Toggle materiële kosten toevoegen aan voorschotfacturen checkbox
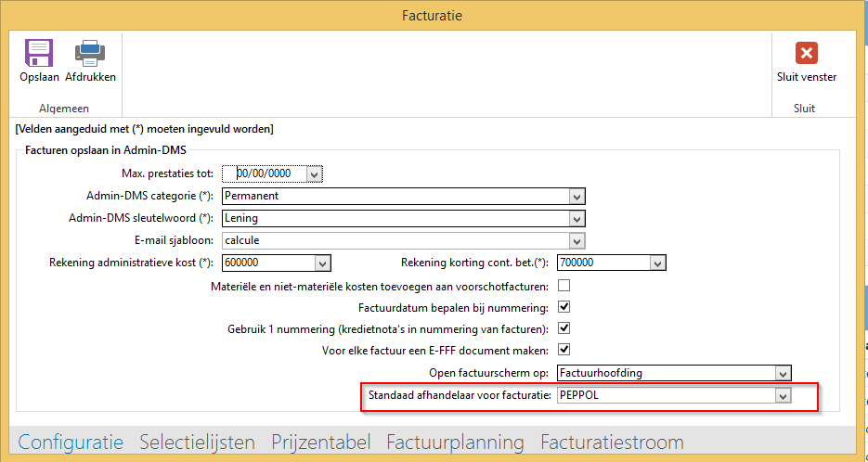 click(x=564, y=286)
